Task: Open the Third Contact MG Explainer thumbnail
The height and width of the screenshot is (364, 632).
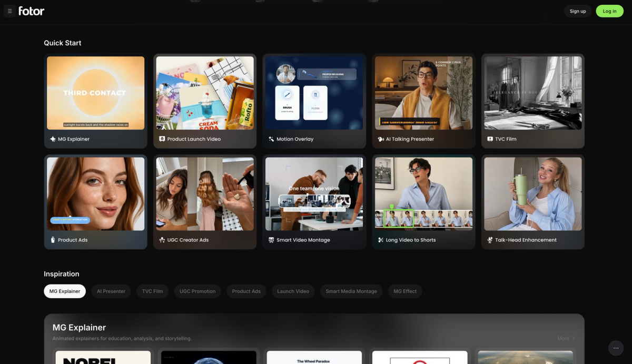Action: [x=95, y=93]
